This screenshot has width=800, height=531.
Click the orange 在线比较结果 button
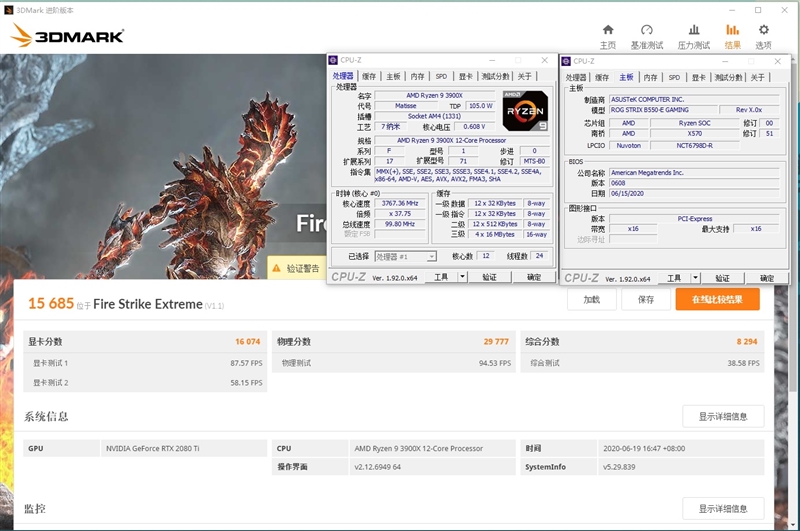coord(717,299)
